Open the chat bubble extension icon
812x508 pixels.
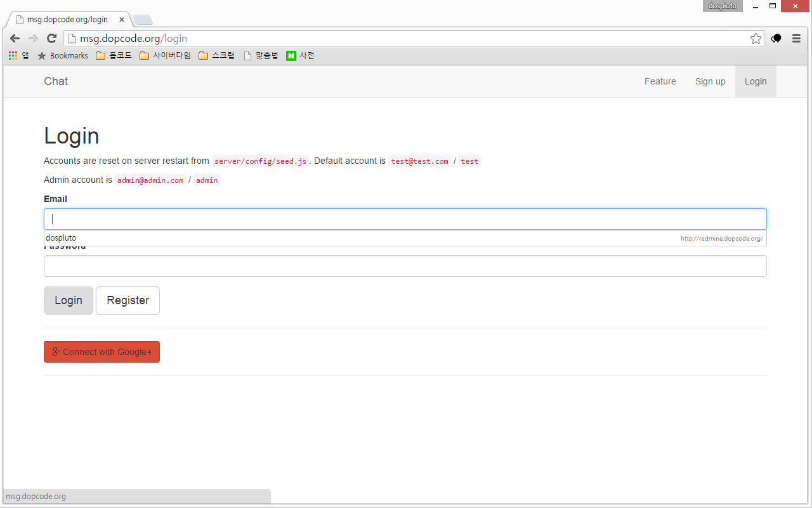[x=776, y=39]
